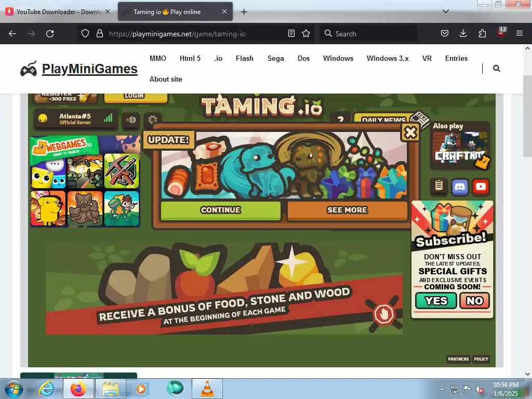Click the girl with plant game thumbnail

122,208
